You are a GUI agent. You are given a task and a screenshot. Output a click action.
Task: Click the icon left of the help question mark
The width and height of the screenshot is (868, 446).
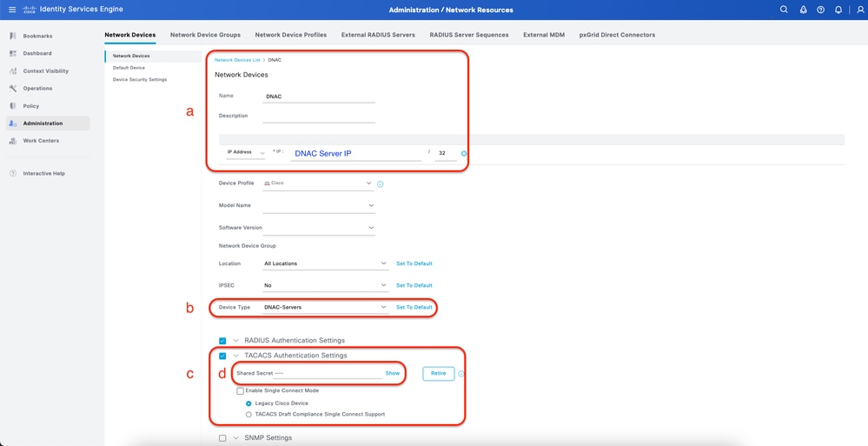coord(803,10)
